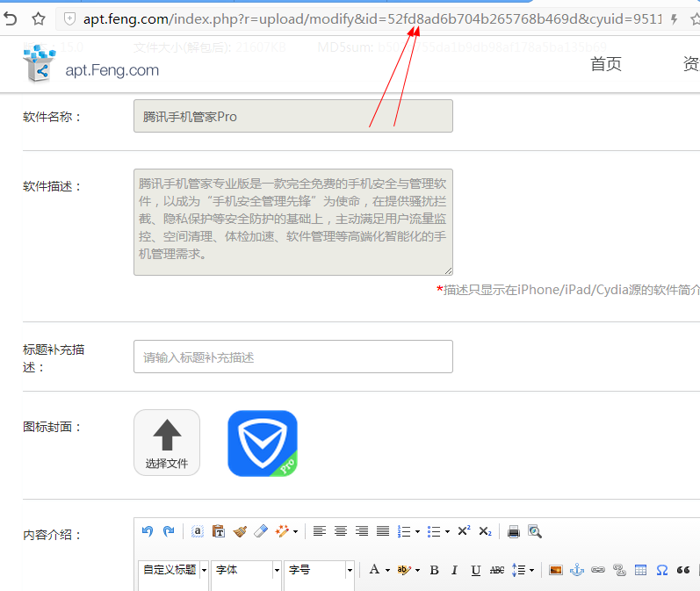Click the 软件描述 text area
Screen dimensions: 700x591
(293, 222)
